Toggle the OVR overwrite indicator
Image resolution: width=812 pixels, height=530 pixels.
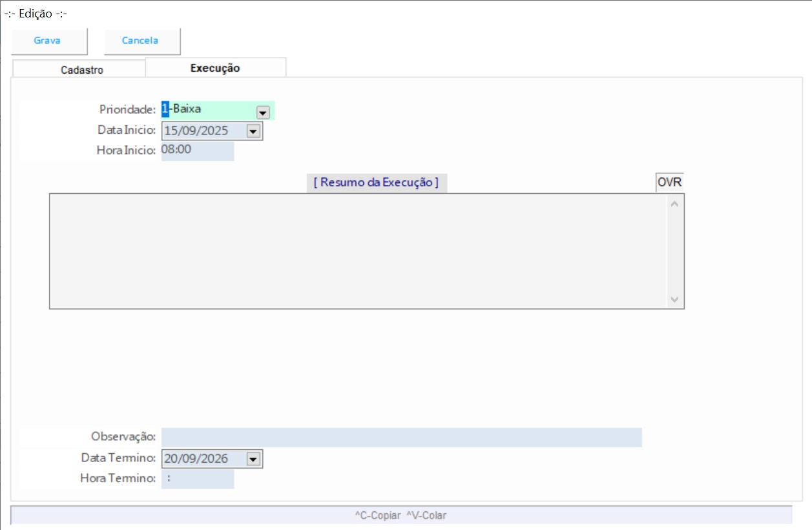669,182
